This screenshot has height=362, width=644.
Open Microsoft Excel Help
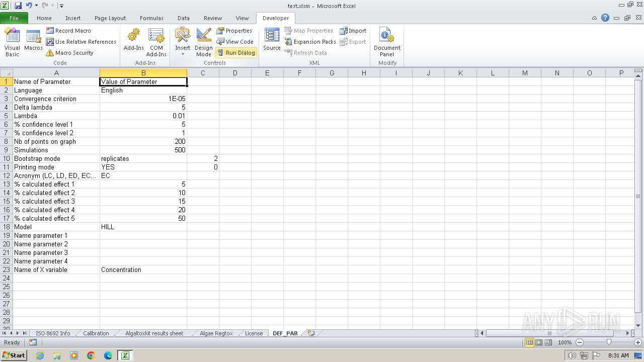[x=605, y=18]
